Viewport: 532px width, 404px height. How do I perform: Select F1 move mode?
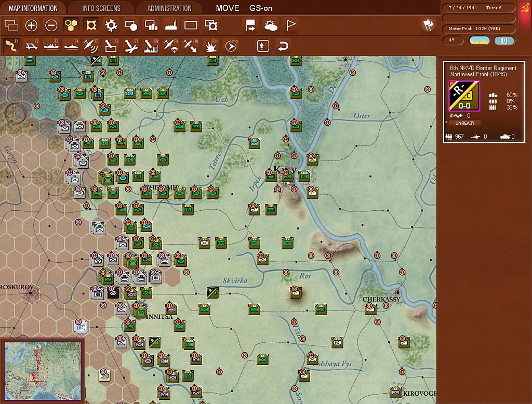pyautogui.click(x=11, y=46)
